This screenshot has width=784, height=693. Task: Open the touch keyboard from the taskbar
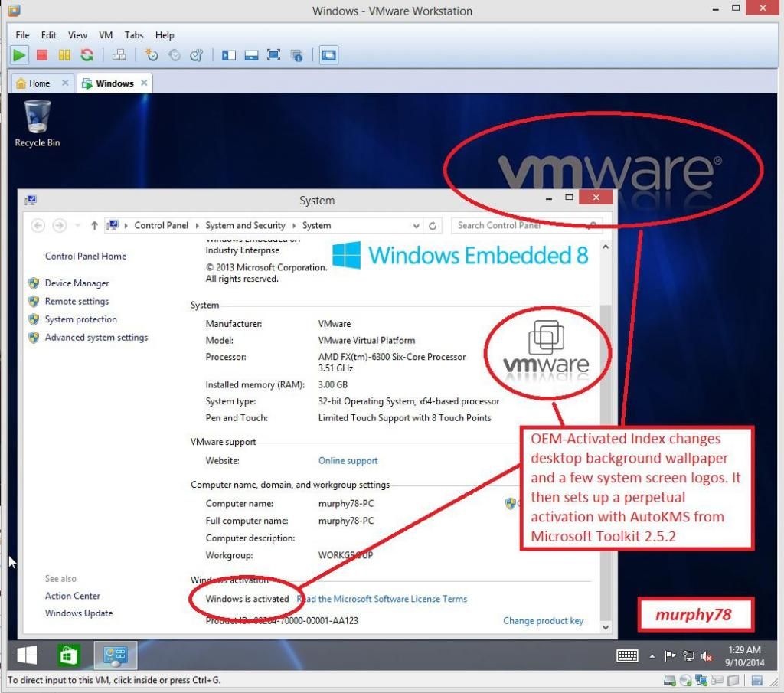pyautogui.click(x=627, y=655)
